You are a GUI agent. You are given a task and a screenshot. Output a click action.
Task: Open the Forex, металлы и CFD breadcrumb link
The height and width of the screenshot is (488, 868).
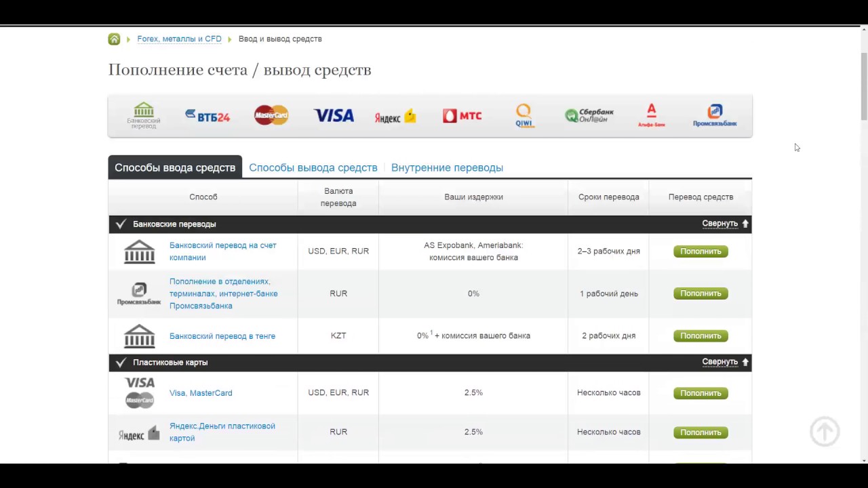(x=179, y=39)
